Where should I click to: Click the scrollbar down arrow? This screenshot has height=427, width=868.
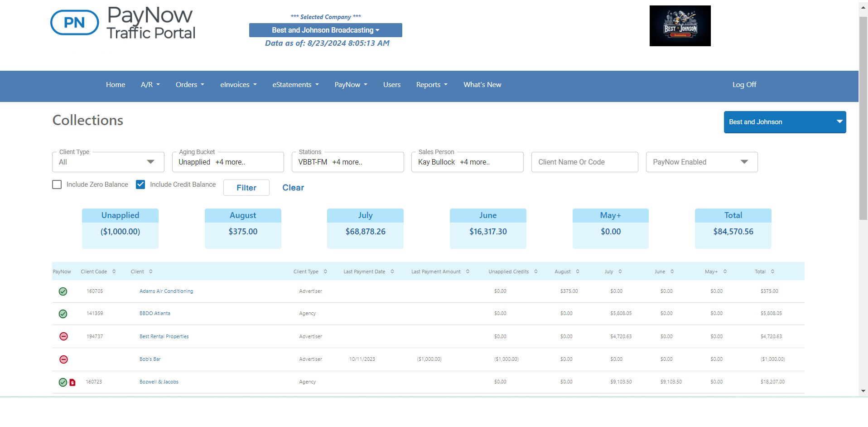tap(863, 391)
